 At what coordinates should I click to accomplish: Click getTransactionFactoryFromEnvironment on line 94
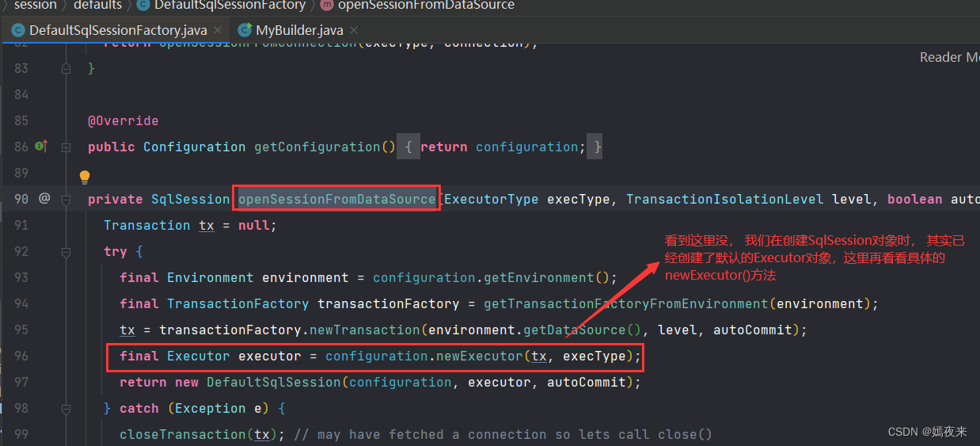coord(625,303)
